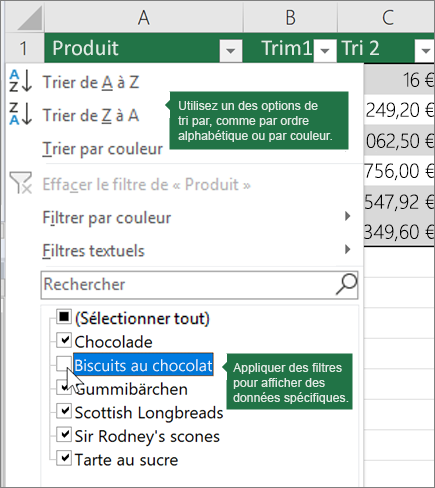Click the sort A to Z icon
The image size is (435, 488).
[x=21, y=80]
